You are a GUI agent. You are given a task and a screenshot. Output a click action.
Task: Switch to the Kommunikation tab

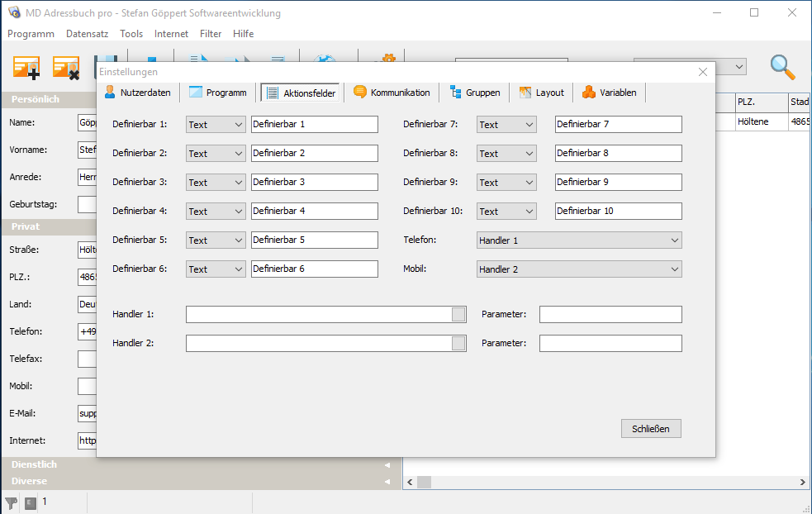(x=392, y=93)
